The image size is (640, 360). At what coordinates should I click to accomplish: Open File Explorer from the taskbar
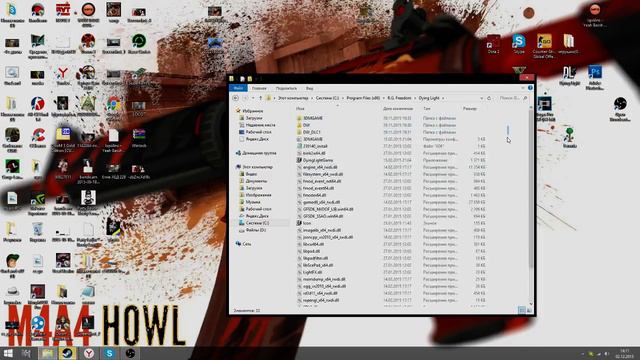click(47, 353)
